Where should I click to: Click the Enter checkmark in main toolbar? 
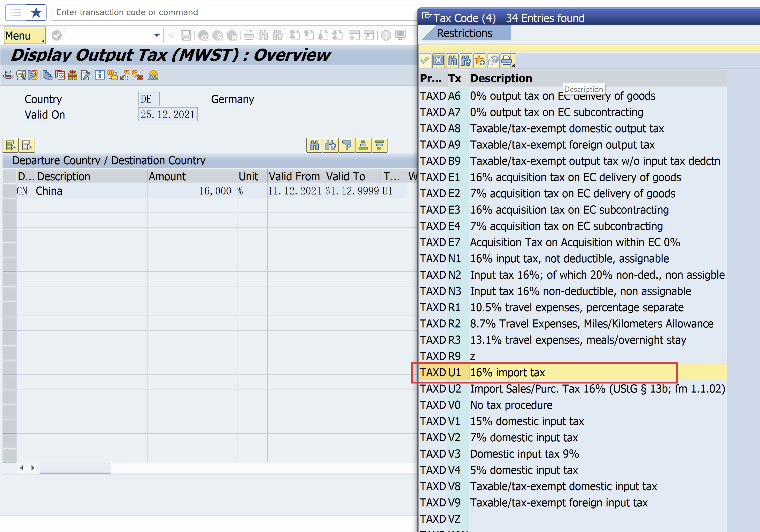click(57, 35)
